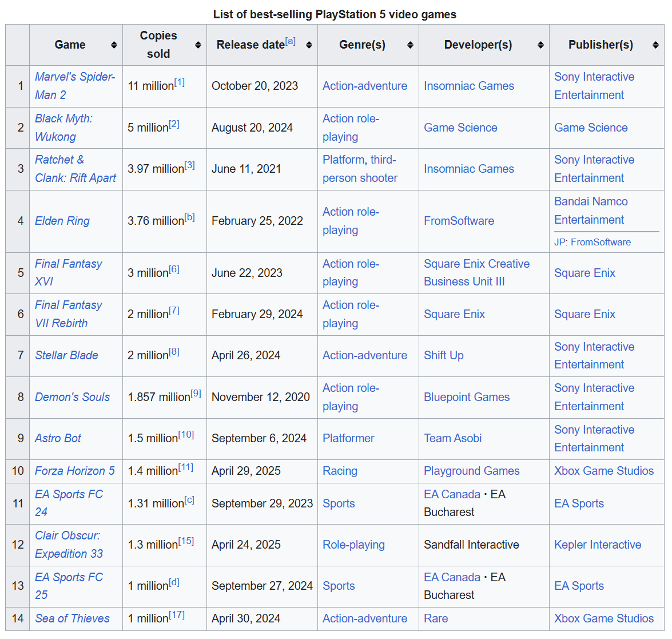
Task: Sort by Release date arrows
Action: 309,45
